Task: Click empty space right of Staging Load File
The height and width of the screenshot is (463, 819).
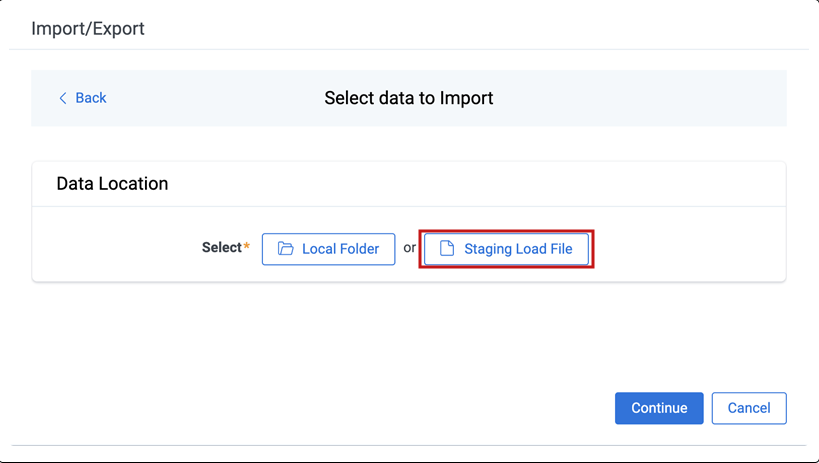Action: pos(690,248)
